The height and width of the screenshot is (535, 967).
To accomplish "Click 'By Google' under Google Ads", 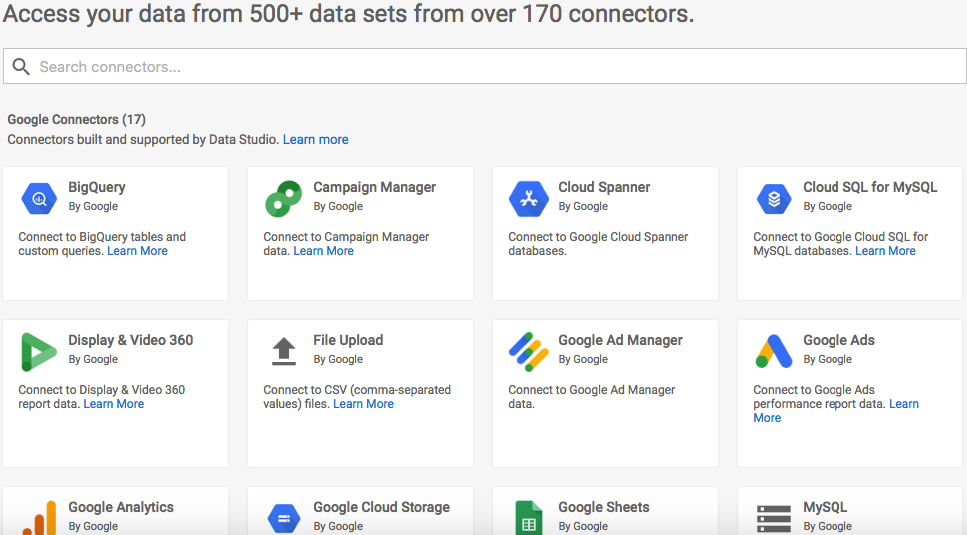I will click(827, 359).
